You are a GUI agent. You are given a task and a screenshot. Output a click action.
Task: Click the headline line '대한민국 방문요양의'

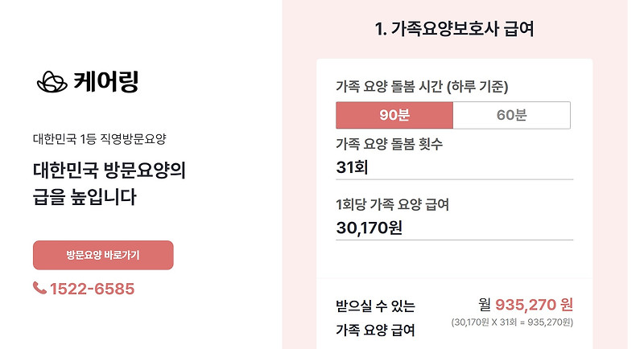point(109,170)
